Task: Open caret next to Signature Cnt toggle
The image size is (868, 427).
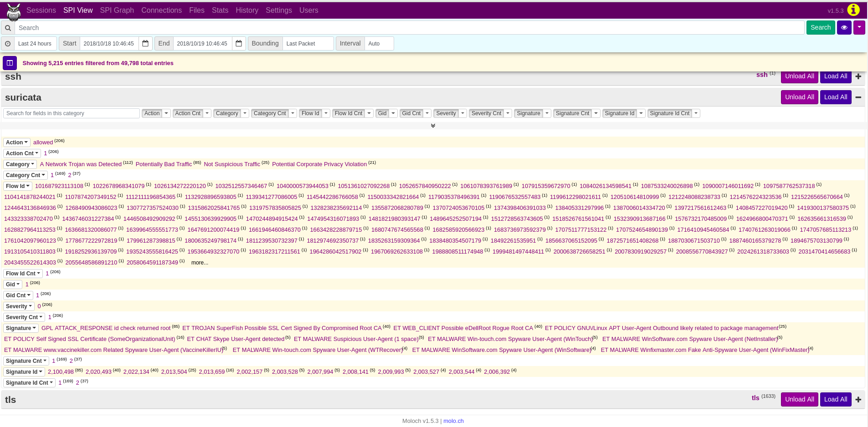Action: tap(596, 113)
